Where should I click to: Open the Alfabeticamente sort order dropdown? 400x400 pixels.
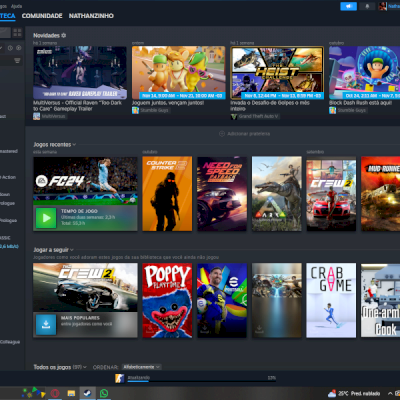[141, 367]
